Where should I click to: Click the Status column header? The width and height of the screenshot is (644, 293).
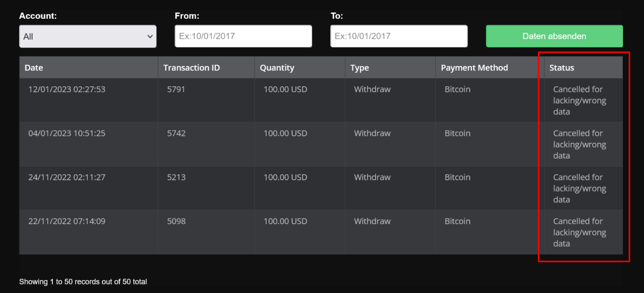point(562,68)
